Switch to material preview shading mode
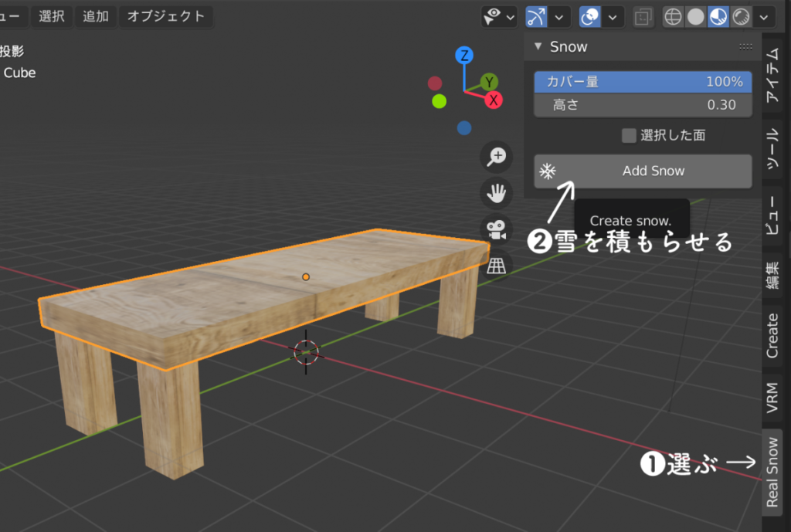This screenshot has width=791, height=532. point(718,17)
